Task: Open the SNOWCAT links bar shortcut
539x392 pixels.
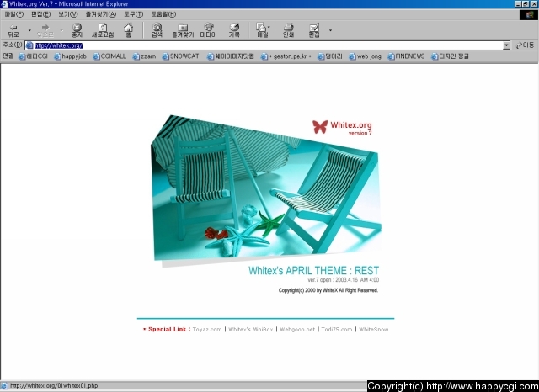Action: (180, 56)
